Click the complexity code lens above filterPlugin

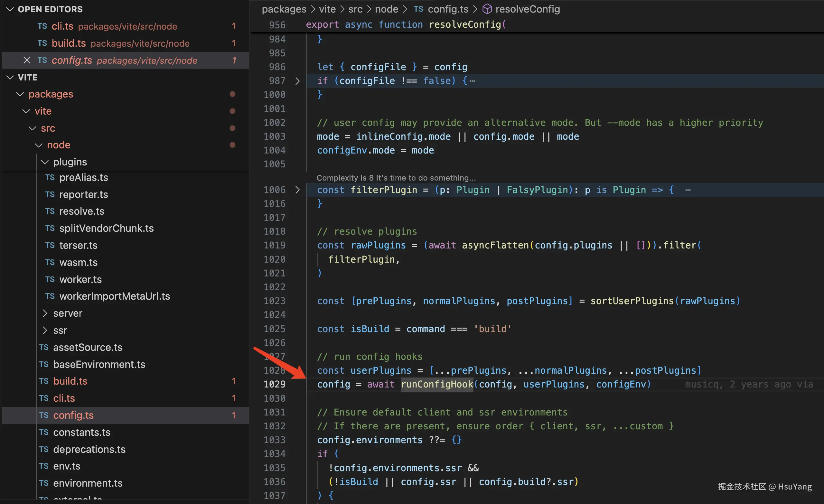(x=396, y=178)
